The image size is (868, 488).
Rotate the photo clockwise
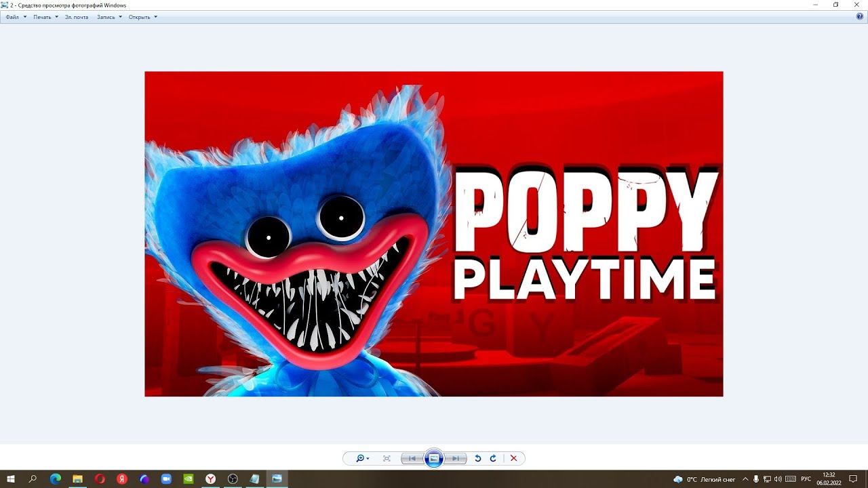493,459
